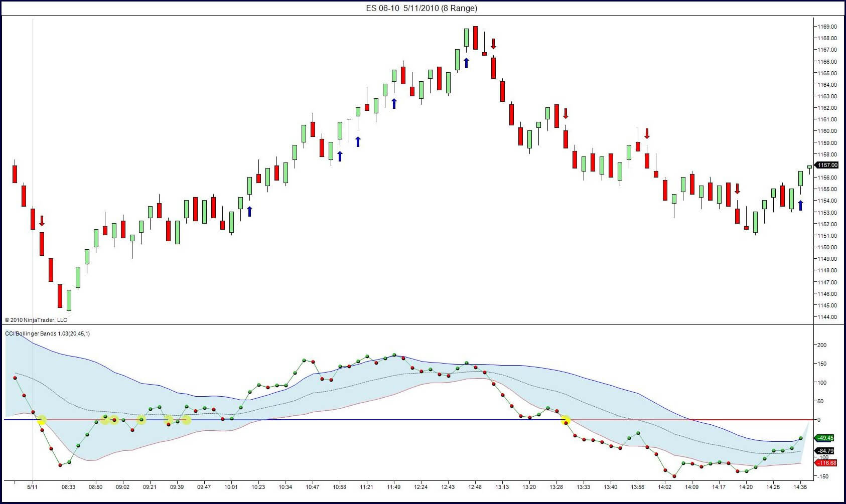Select the first red down arrow after the open
846x504 pixels.
pos(42,221)
